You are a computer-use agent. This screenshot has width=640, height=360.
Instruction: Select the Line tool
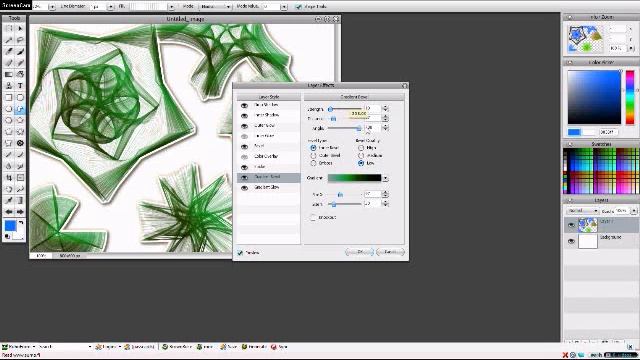pyautogui.click(x=9, y=155)
